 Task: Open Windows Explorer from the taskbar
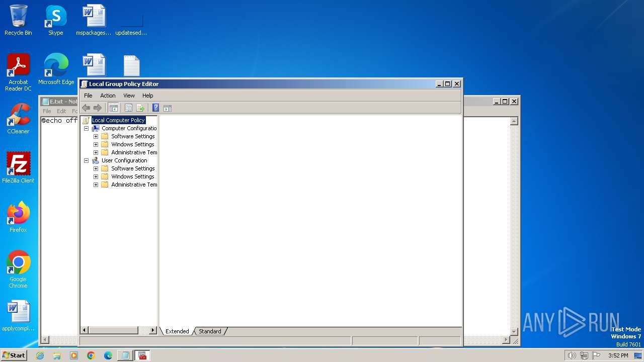(x=57, y=355)
